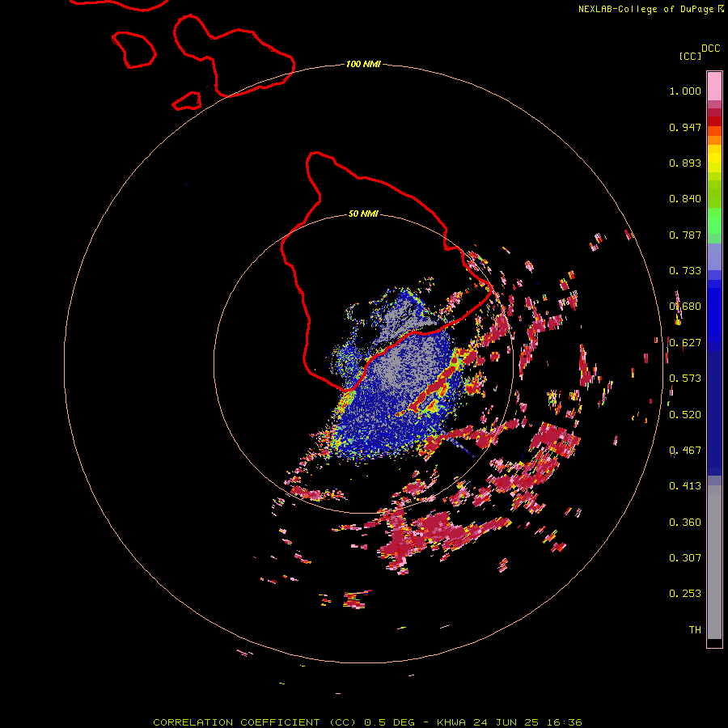The height and width of the screenshot is (728, 728).
Task: Click the 0.947 color scale value
Action: point(685,127)
